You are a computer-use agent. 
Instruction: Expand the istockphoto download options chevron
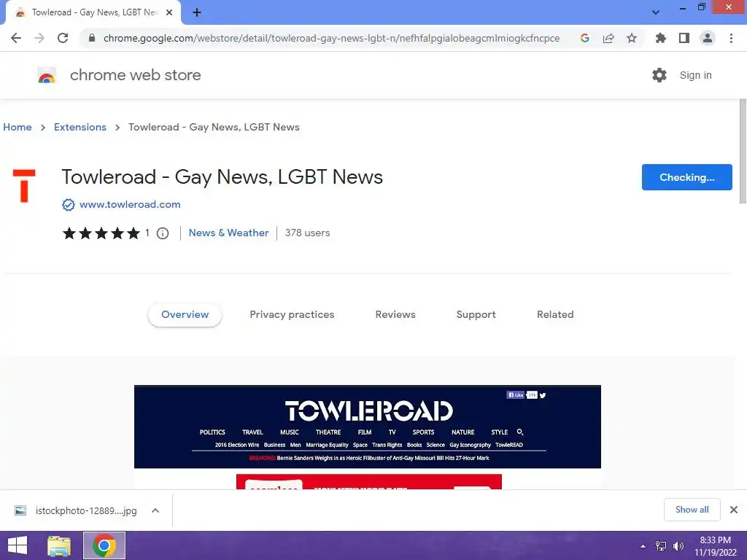155,510
